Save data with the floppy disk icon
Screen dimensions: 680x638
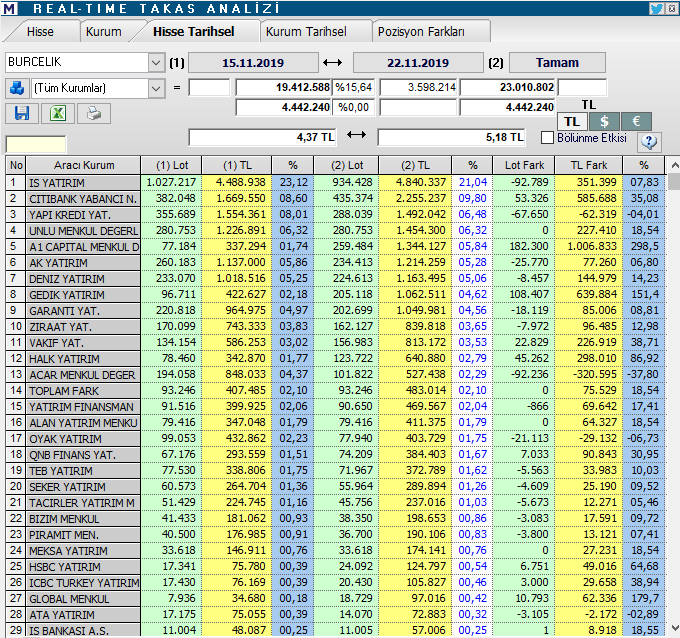(22, 113)
